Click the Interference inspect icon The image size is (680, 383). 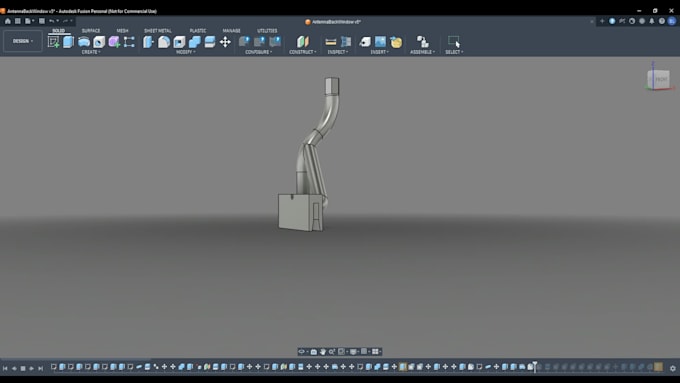346,42
